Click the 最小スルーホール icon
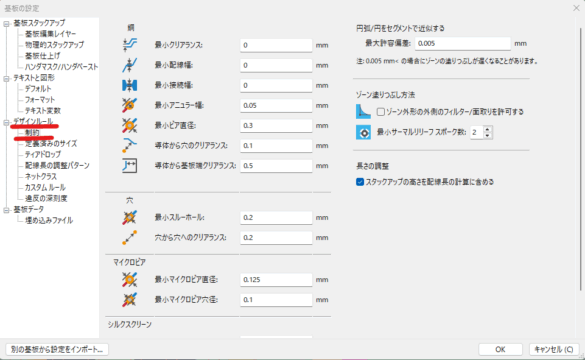585x360 pixels. (129, 217)
